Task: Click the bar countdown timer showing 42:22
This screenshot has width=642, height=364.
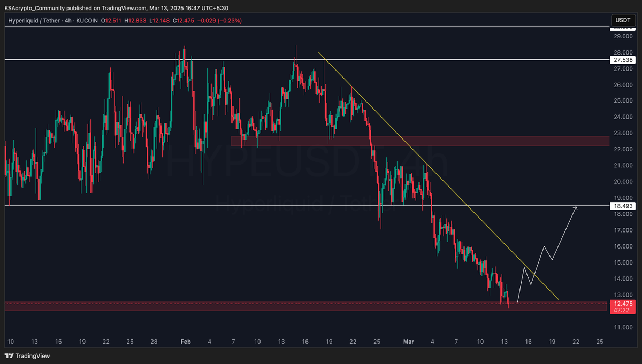Action: 623,311
